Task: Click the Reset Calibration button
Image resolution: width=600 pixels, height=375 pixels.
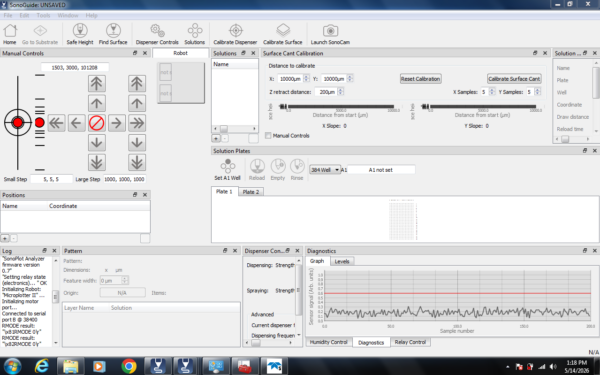Action: pos(421,78)
